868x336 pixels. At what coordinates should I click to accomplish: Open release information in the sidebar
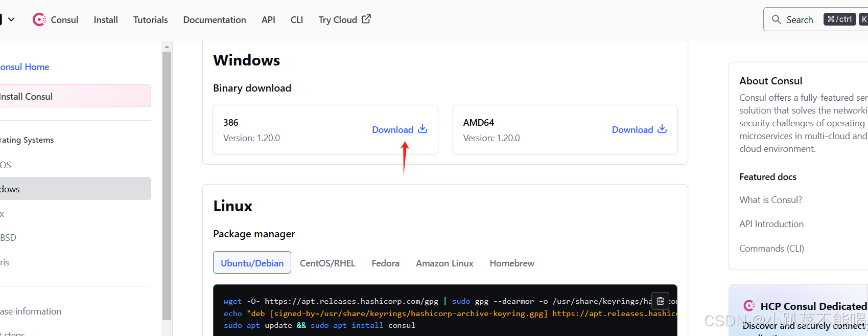(31, 311)
